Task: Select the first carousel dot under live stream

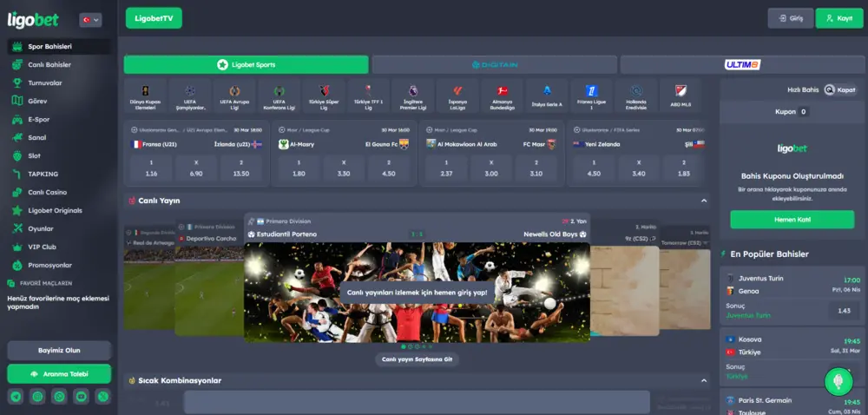Action: click(403, 347)
